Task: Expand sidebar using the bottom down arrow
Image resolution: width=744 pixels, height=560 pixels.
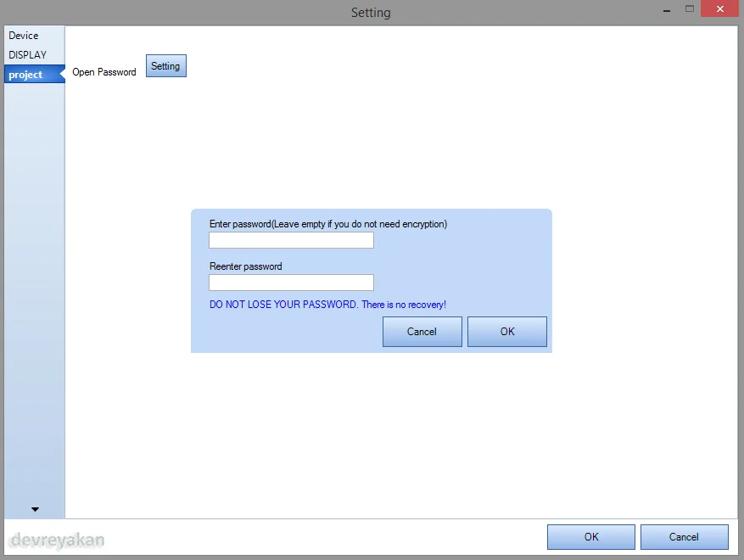Action: click(35, 509)
